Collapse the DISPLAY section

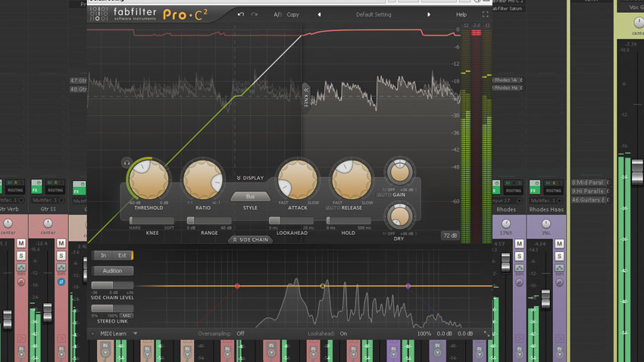pos(250,178)
